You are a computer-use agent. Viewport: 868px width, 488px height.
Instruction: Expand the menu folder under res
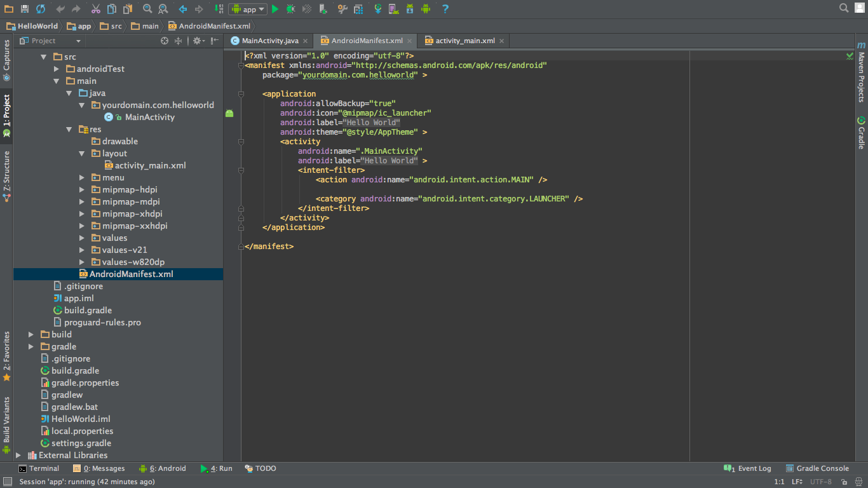(81, 177)
